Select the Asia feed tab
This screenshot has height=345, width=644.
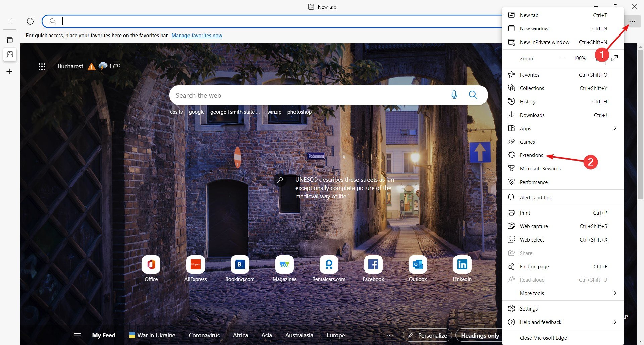[x=267, y=335]
